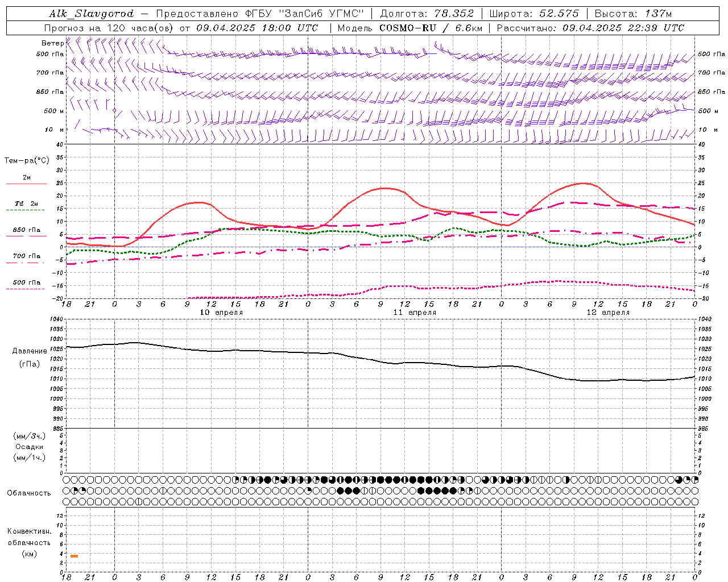Click the Высота: 137м header field
The image size is (728, 582).
tap(632, 14)
